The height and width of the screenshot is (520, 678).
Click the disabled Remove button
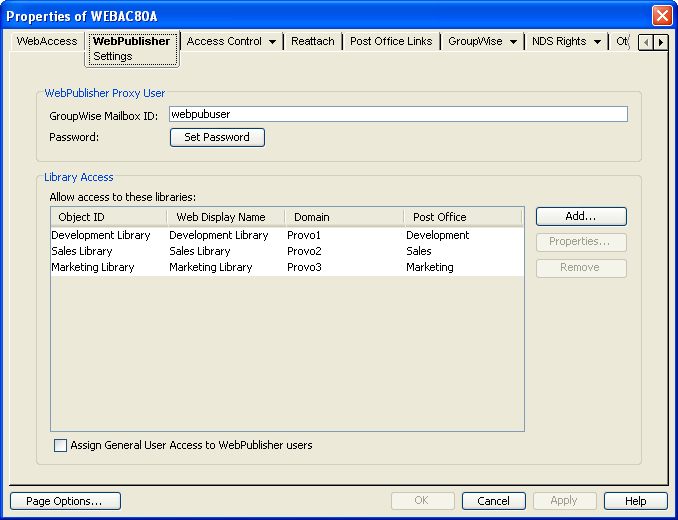581,268
